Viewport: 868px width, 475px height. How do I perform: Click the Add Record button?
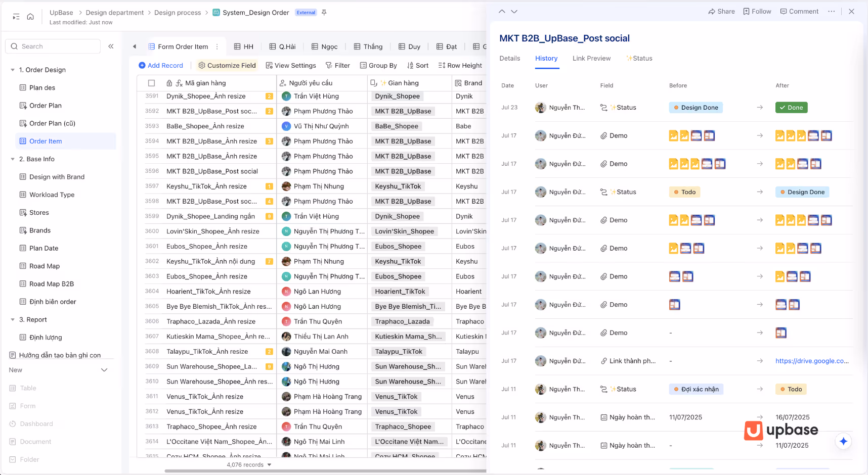(x=161, y=66)
